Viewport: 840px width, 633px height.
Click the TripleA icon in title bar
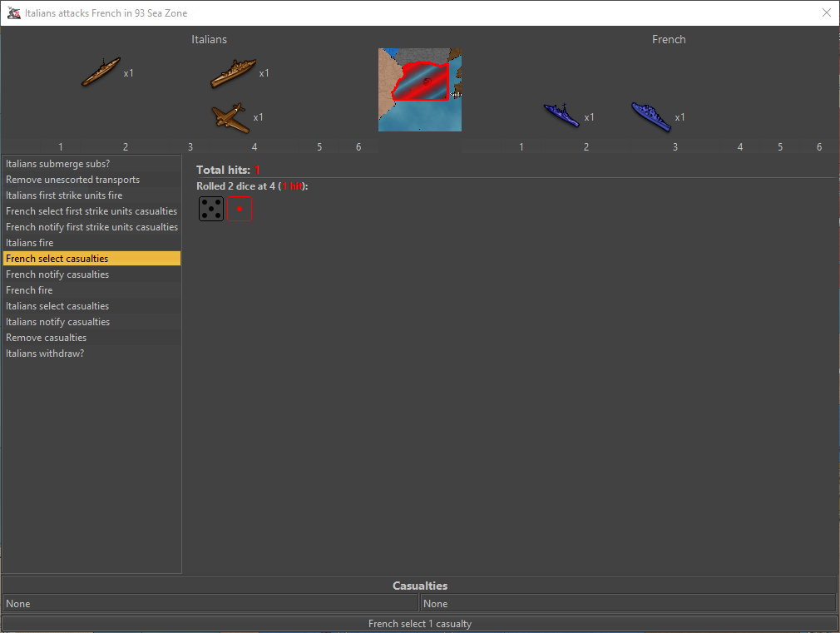point(14,12)
